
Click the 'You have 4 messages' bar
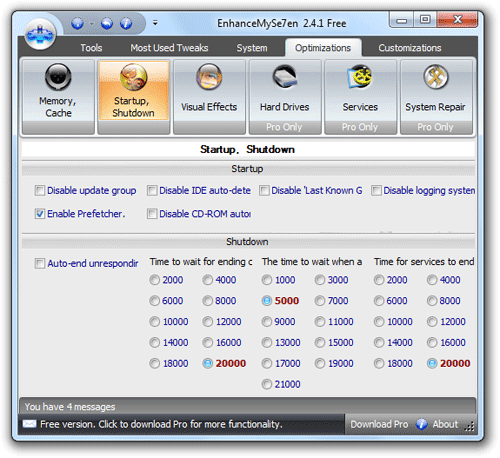(247, 407)
